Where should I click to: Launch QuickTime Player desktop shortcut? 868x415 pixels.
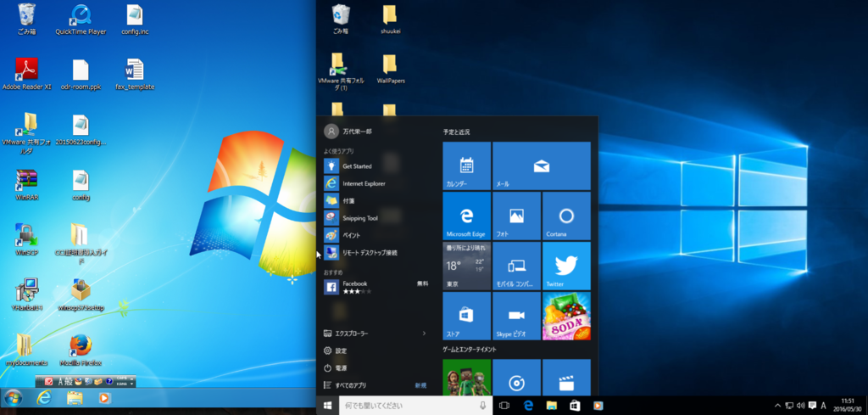[x=81, y=19]
